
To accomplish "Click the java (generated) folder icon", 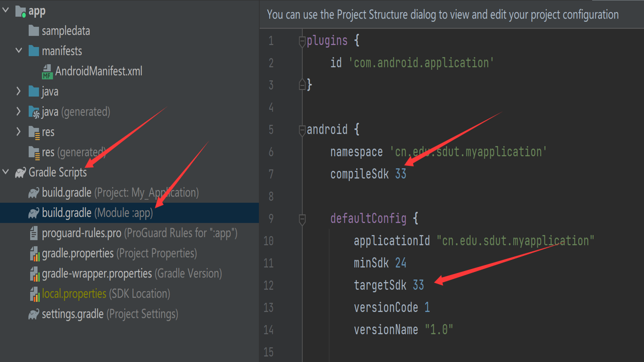I will tap(34, 112).
